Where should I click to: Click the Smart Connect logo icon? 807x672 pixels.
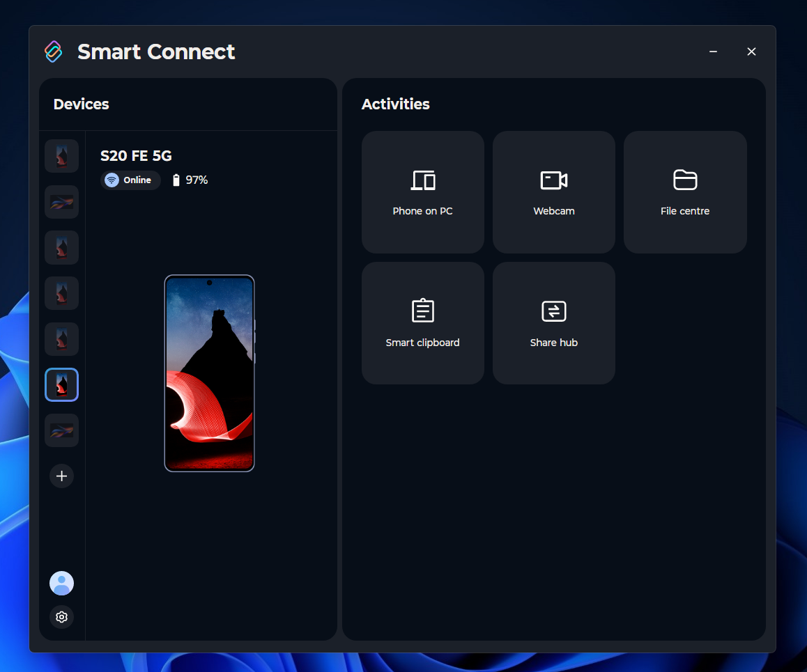tap(54, 52)
